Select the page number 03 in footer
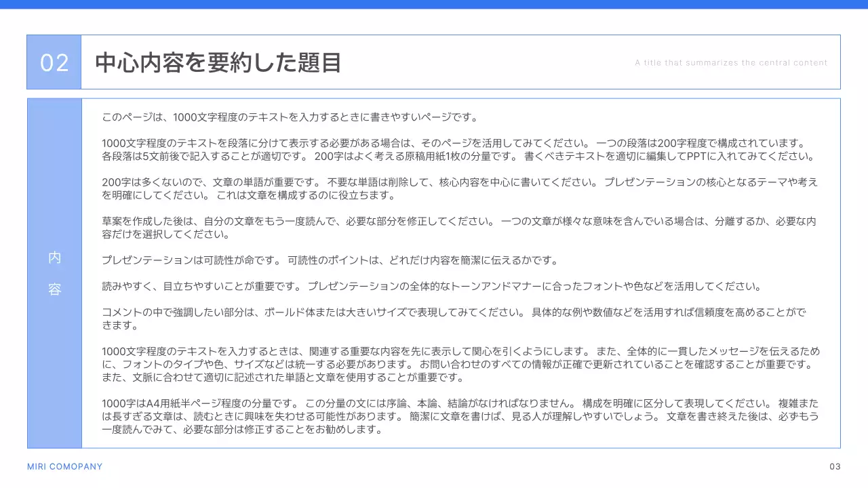Screen dimensions: 868x488 point(835,466)
